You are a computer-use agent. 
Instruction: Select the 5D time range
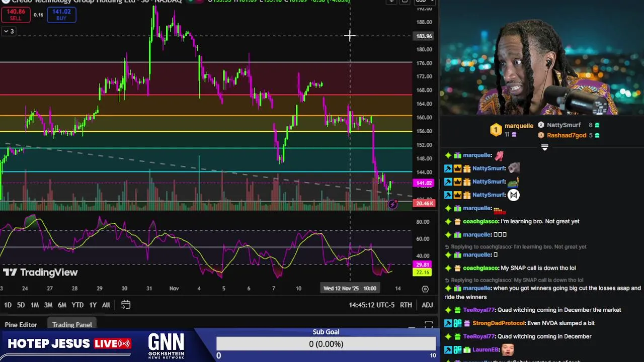click(x=21, y=305)
